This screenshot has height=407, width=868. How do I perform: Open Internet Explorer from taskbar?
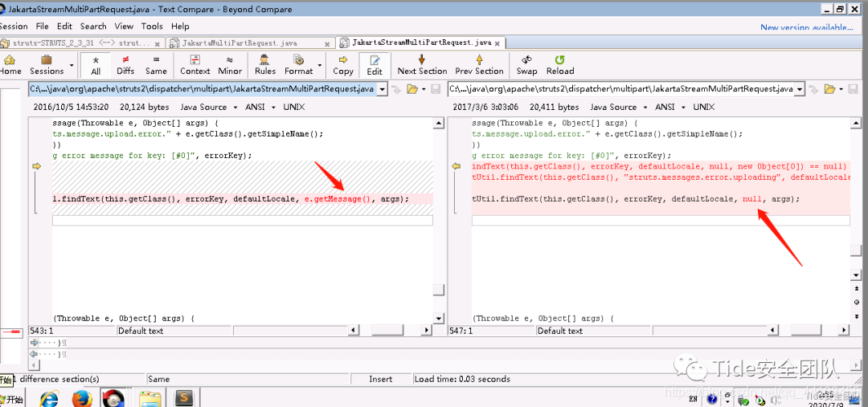click(x=50, y=398)
